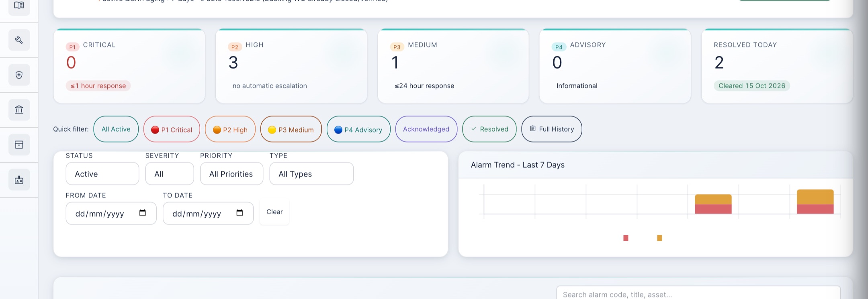Click the "Informational" text on Advisory card

click(577, 86)
